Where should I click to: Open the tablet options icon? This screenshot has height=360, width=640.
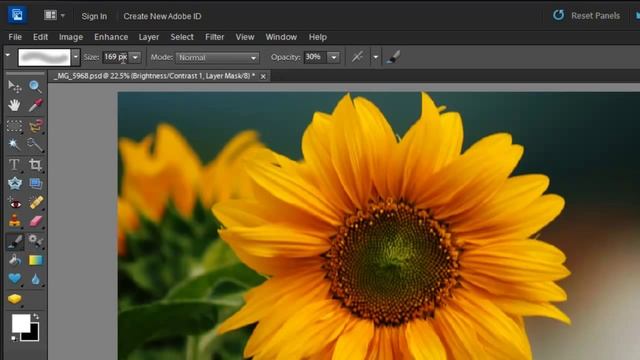click(x=393, y=57)
